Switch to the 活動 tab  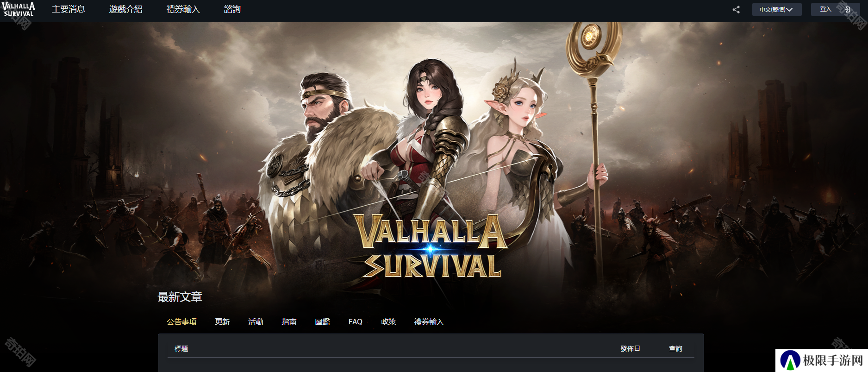(x=256, y=322)
